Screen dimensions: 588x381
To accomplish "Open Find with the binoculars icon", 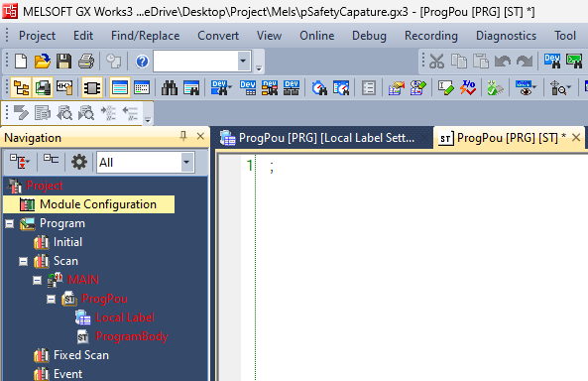I will [170, 88].
